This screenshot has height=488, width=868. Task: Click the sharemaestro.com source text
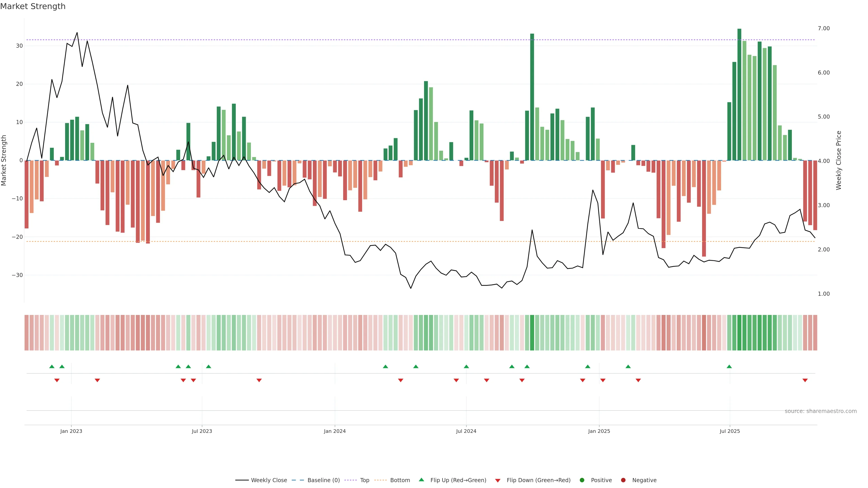click(x=821, y=411)
